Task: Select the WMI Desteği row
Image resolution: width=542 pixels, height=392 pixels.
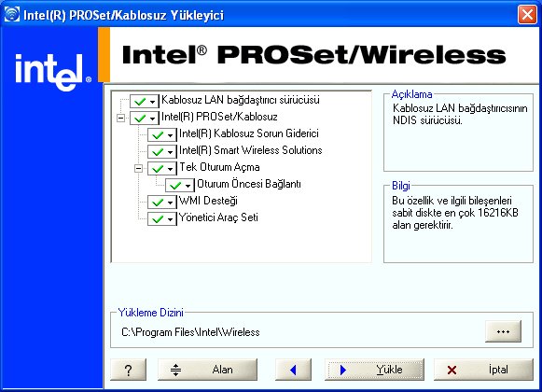Action: point(208,201)
